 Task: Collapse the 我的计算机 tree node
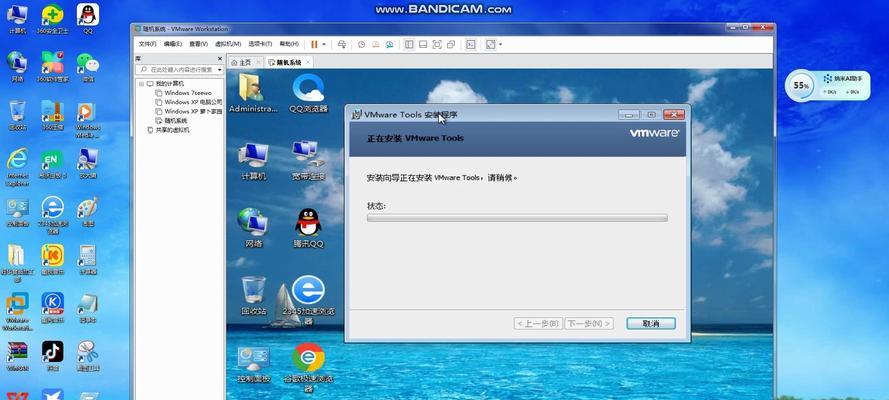(x=142, y=83)
